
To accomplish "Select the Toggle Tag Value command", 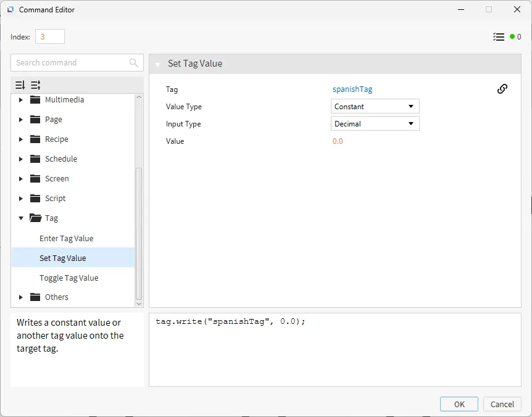I will [x=69, y=278].
